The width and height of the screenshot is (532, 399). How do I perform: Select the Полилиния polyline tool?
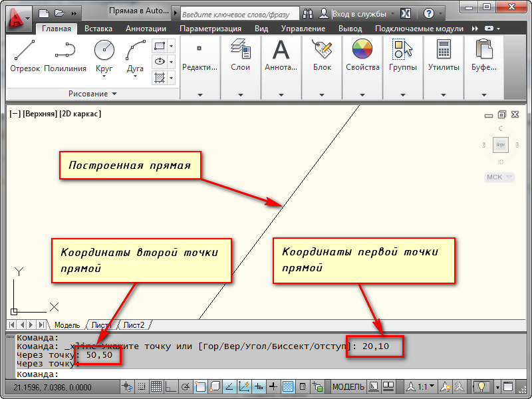[x=65, y=56]
